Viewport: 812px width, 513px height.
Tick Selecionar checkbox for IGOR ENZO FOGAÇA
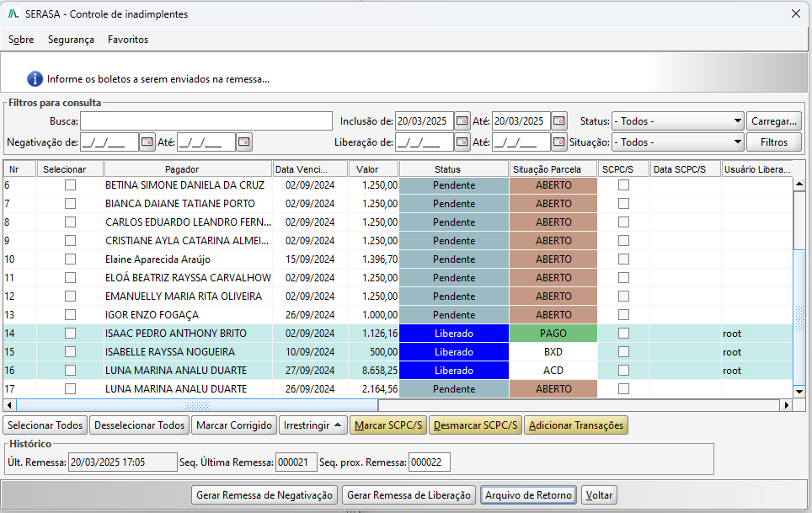pyautogui.click(x=71, y=315)
